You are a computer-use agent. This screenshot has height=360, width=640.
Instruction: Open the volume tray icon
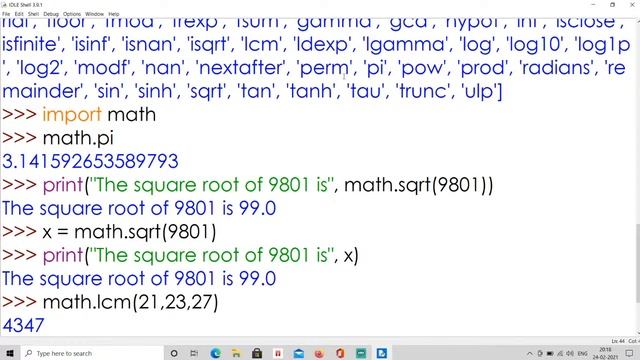point(570,353)
